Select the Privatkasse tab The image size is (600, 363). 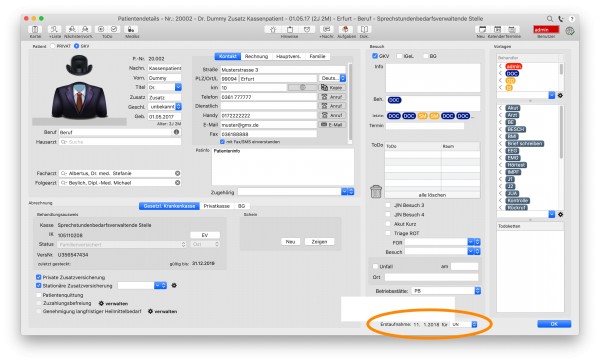217,206
